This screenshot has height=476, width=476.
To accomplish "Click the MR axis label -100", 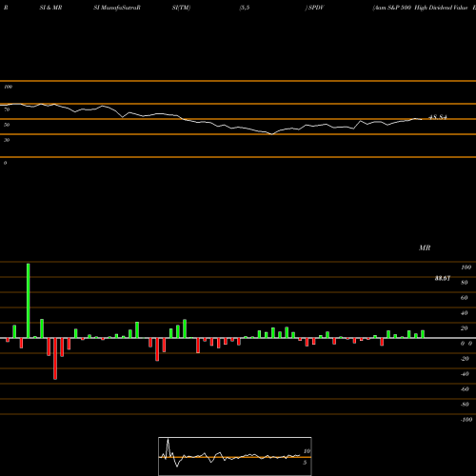I will point(466,420).
